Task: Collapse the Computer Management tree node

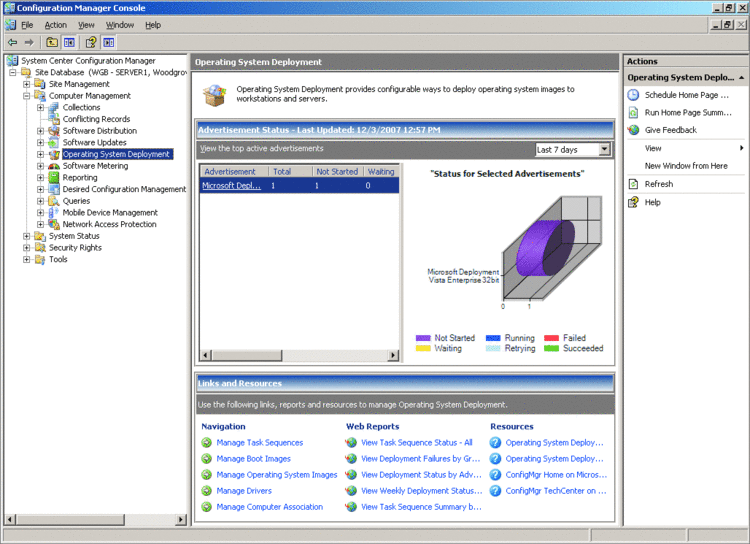Action: click(x=27, y=96)
